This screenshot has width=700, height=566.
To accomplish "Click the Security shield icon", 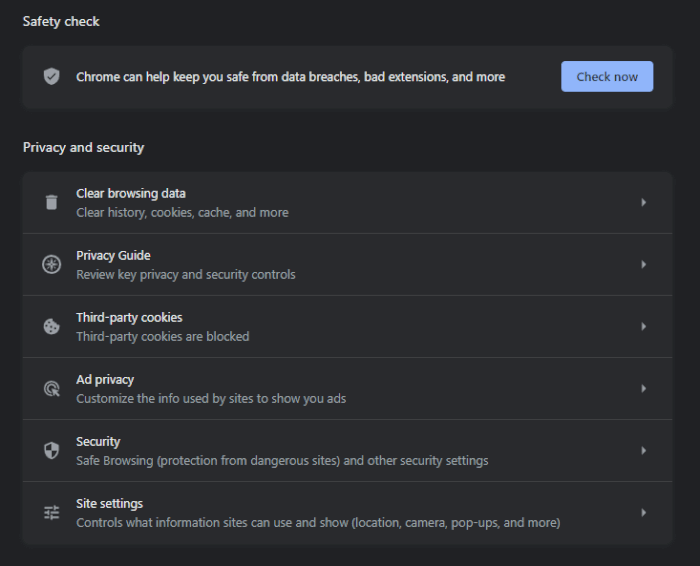I will pyautogui.click(x=52, y=450).
